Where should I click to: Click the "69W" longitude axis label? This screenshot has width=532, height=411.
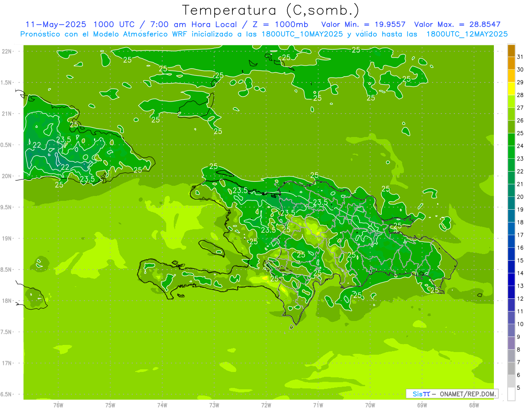point(422,404)
